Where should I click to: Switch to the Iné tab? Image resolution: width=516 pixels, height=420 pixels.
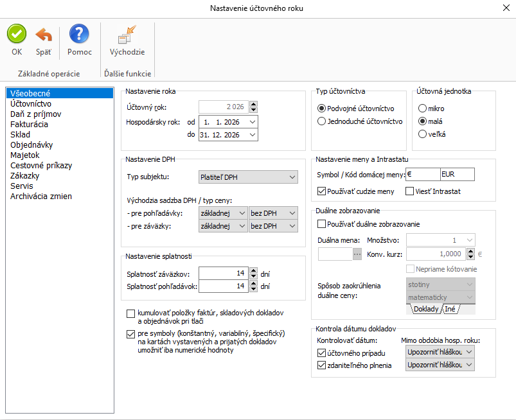pos(450,309)
